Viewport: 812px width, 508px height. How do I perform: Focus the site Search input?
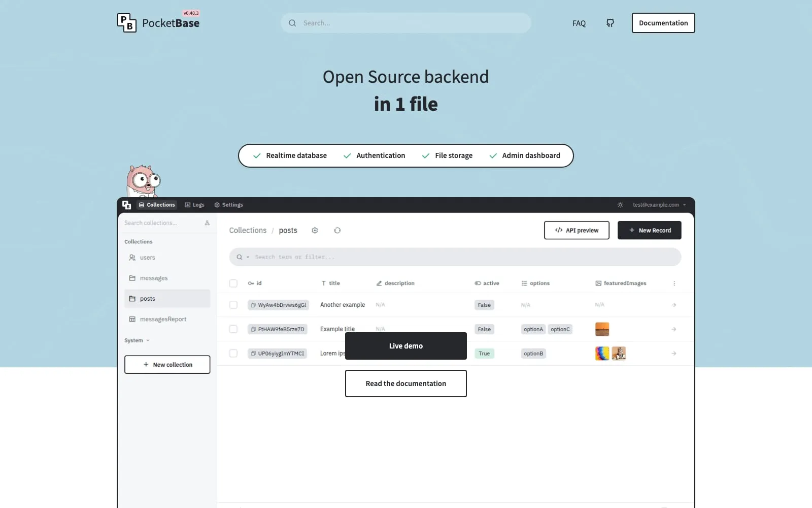pos(406,23)
